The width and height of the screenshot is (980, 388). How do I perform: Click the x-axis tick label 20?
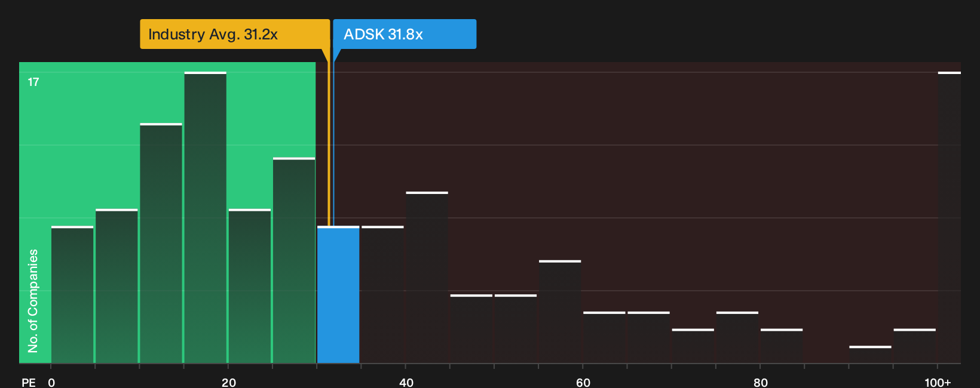point(229,383)
